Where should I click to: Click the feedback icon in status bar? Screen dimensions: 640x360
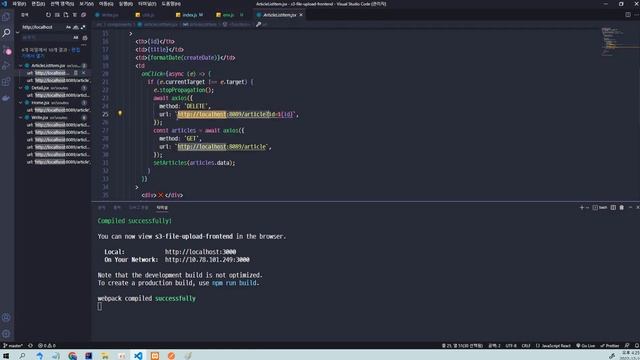click(627, 345)
